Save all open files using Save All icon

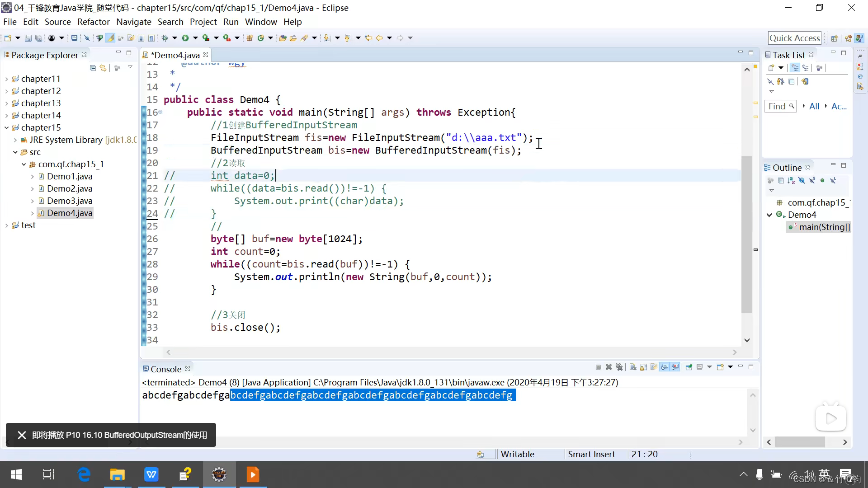pos(38,38)
